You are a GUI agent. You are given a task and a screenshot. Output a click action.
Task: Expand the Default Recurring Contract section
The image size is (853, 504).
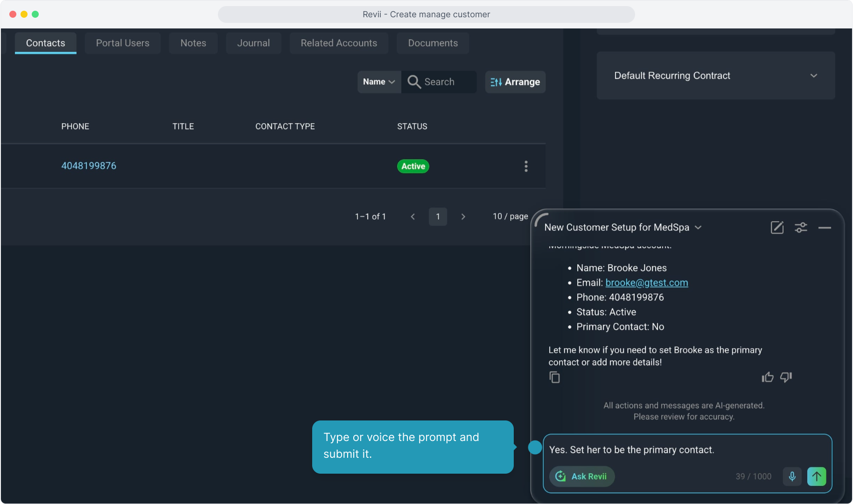(814, 76)
